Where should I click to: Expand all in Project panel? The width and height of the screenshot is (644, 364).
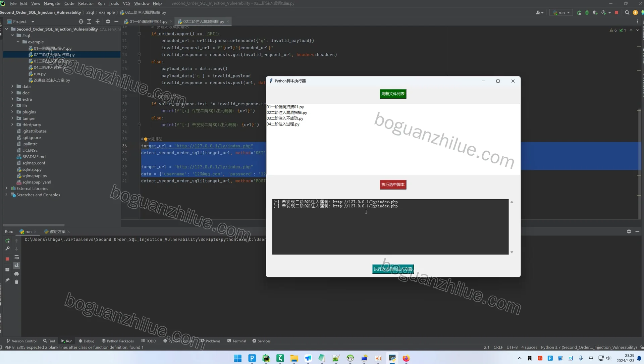pos(89,21)
